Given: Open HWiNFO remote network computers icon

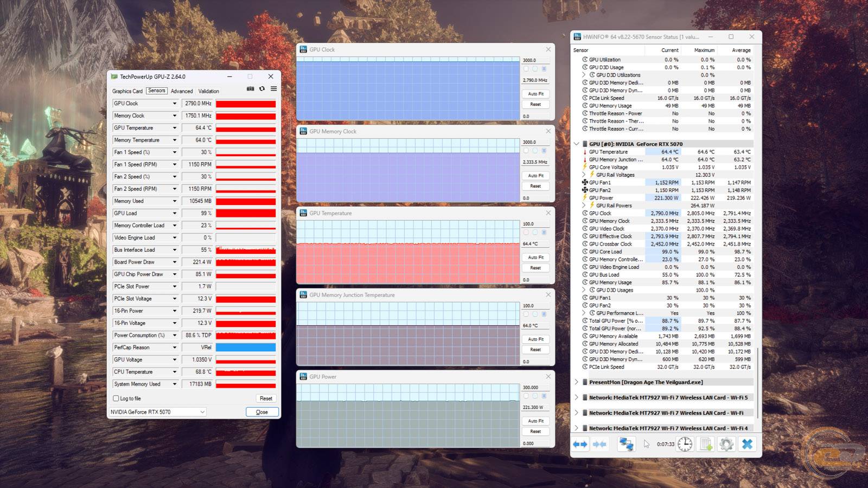Looking at the screenshot, I should tap(627, 444).
